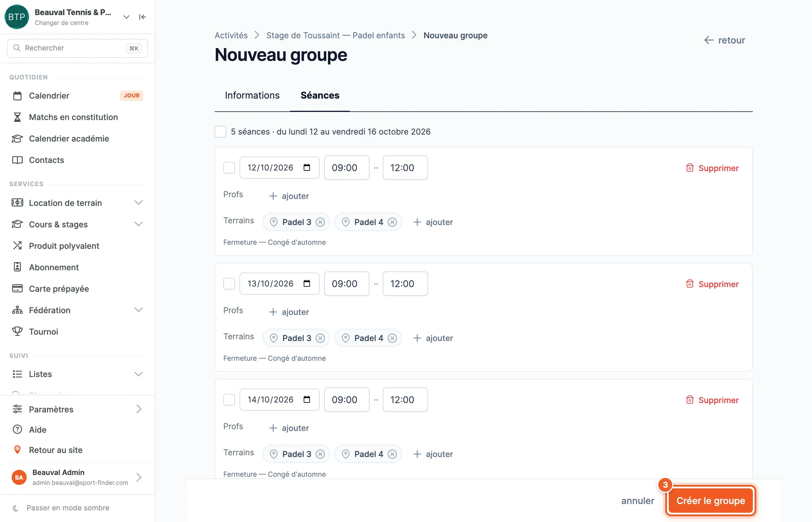Open Calendrier académie
812x522 pixels.
click(x=77, y=138)
